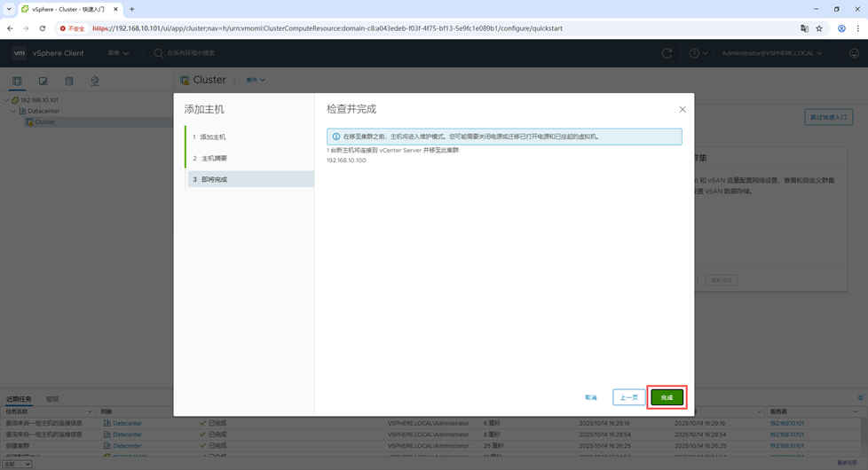
Task: Click the 上一页 (Previous) button
Action: click(628, 397)
